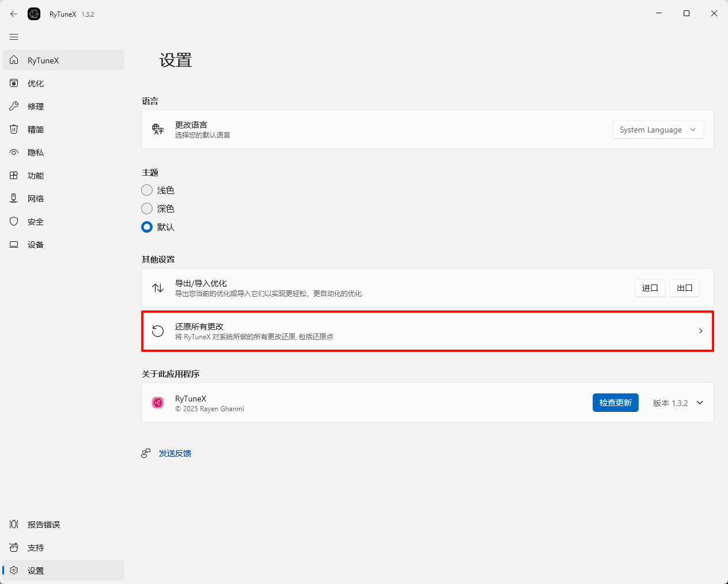This screenshot has height=584, width=728.
Task: Open the 修理 section
Action: pyautogui.click(x=63, y=107)
